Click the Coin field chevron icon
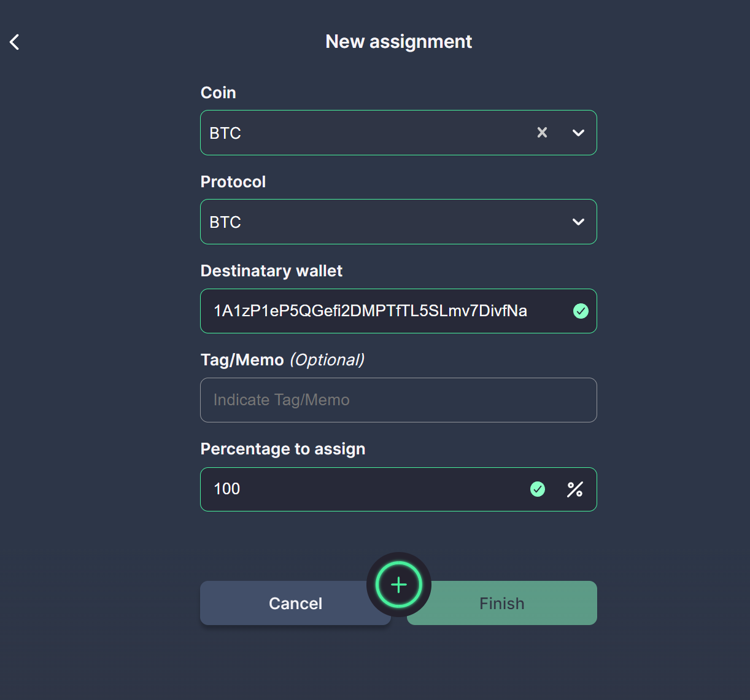The width and height of the screenshot is (750, 700). coord(578,133)
